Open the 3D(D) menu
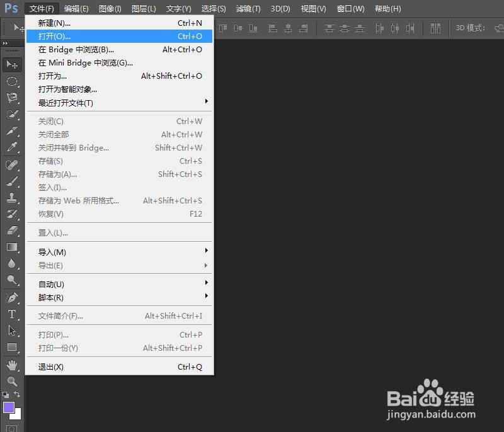 pyautogui.click(x=280, y=9)
